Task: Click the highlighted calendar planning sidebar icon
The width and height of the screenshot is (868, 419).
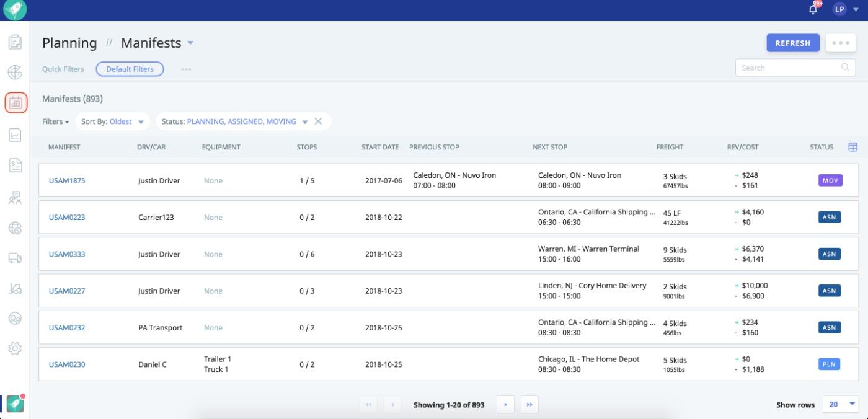Action: tap(15, 103)
